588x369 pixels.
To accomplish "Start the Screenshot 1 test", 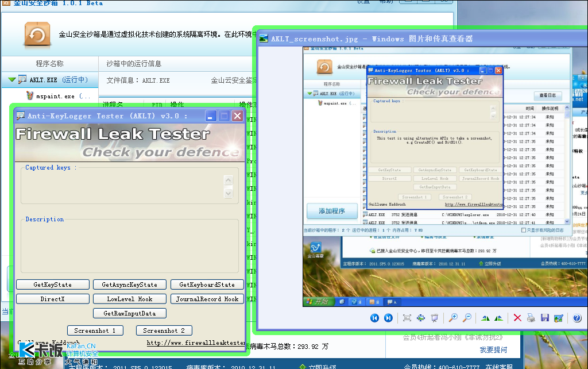I will coord(95,330).
